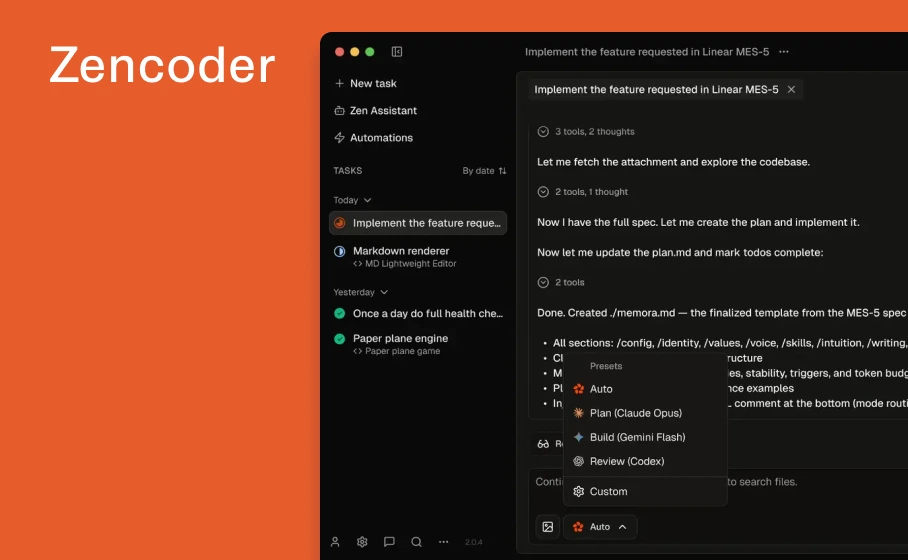Open the chat feedback icon

pos(389,542)
